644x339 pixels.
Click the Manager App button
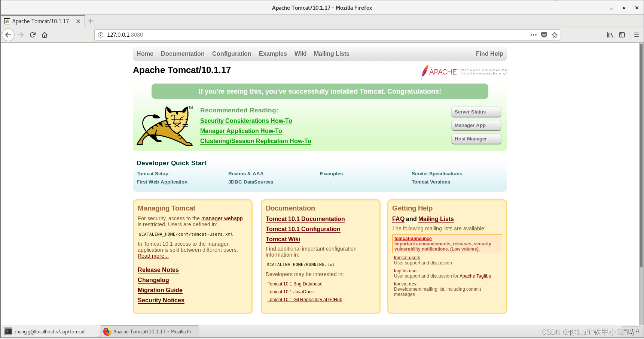(x=476, y=125)
